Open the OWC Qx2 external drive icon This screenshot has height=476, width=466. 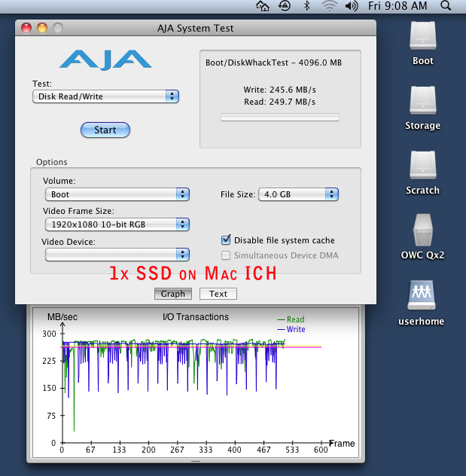pos(423,230)
